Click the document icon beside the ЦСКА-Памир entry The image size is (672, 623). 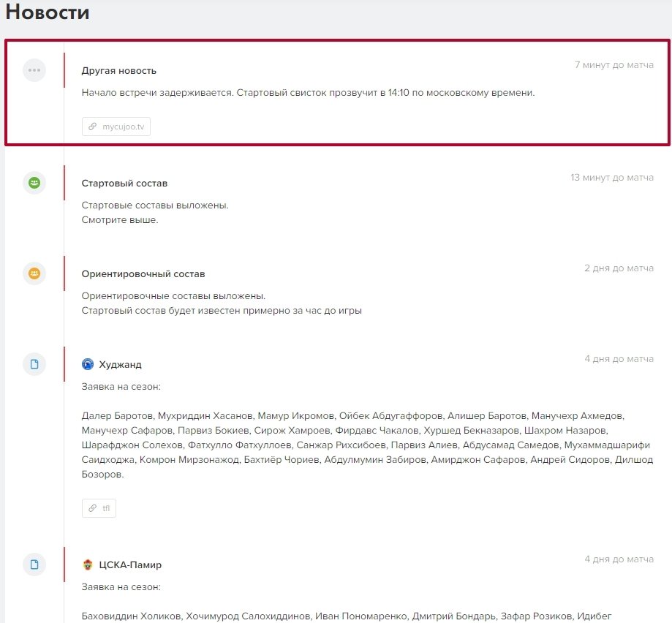tap(34, 565)
